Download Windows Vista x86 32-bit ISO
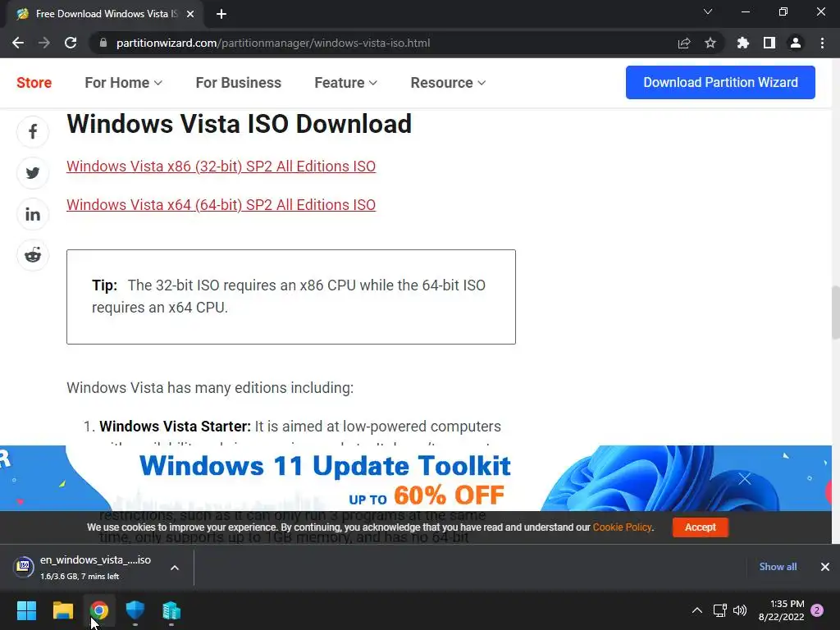 coord(221,166)
